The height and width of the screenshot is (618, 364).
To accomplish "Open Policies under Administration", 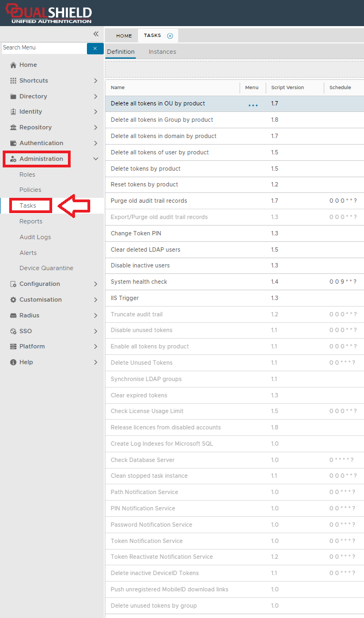I will (x=30, y=190).
